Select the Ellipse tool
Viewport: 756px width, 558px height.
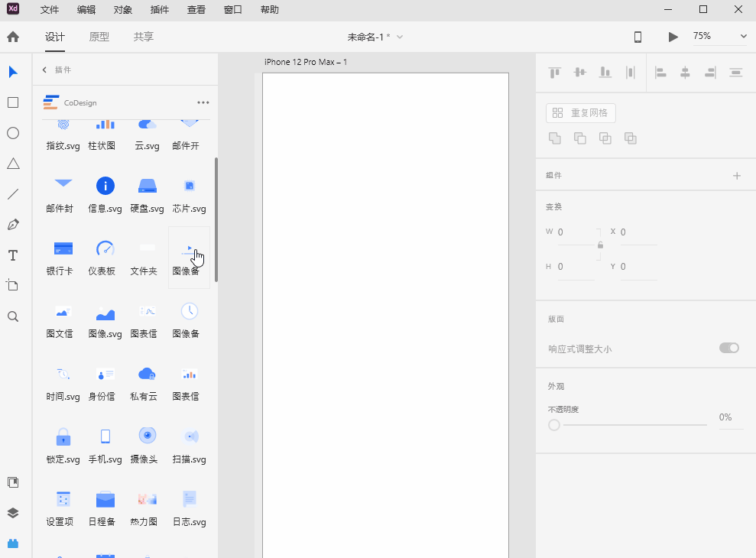click(13, 133)
